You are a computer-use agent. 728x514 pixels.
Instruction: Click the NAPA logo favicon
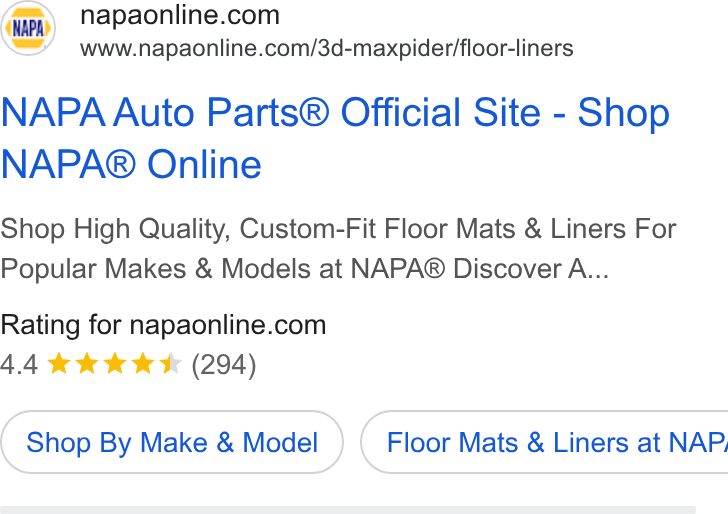[28, 28]
